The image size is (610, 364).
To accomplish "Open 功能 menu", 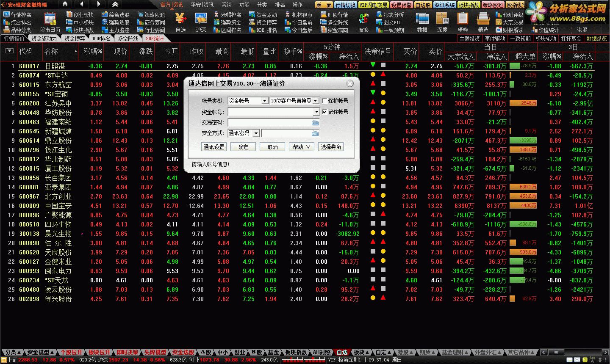I will pos(244,5).
